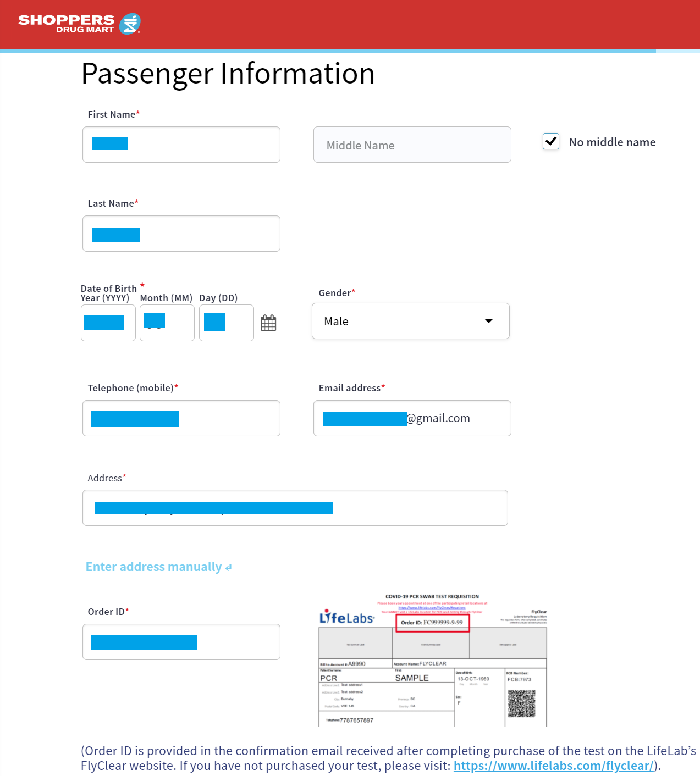
Task: Click the Gender dropdown arrow
Action: (x=488, y=321)
